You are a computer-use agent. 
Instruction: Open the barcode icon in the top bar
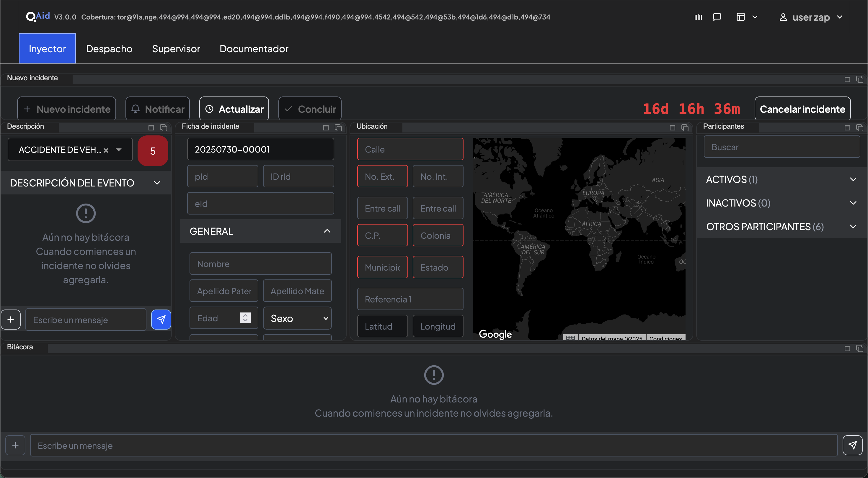(698, 17)
